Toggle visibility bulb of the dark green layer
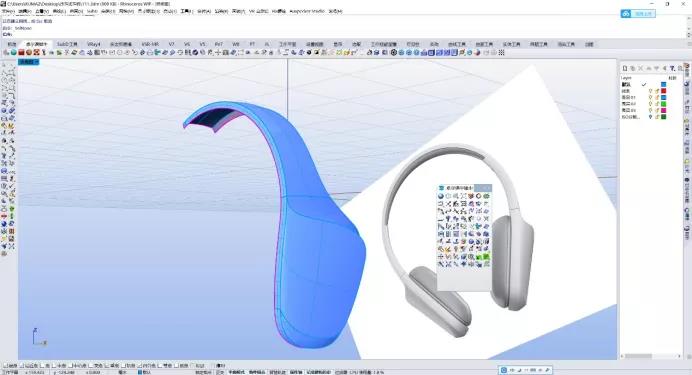The width and height of the screenshot is (692, 375). coord(650,117)
